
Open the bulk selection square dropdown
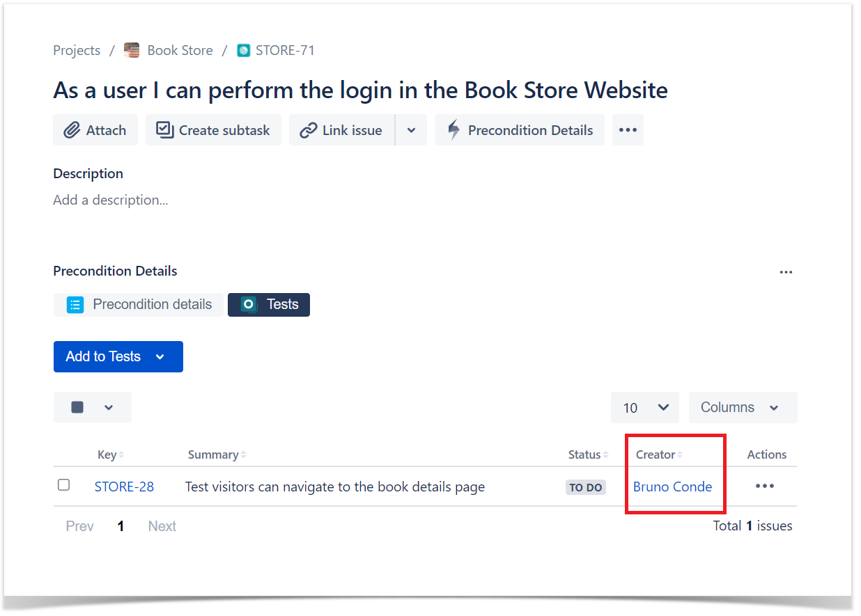tap(93, 407)
